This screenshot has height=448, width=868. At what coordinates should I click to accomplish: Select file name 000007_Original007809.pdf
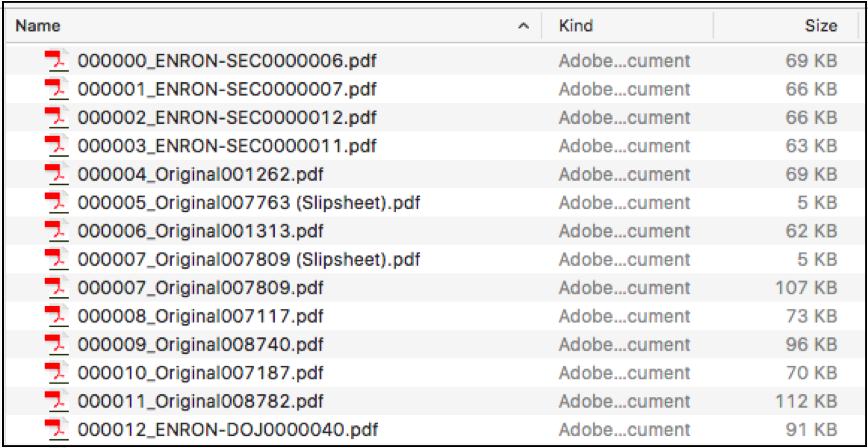201,288
